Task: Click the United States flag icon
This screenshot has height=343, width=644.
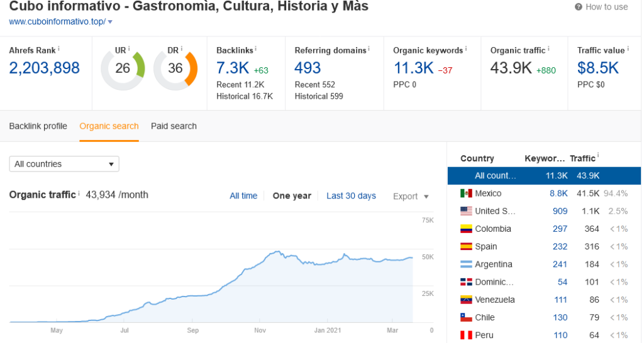Action: pos(466,211)
